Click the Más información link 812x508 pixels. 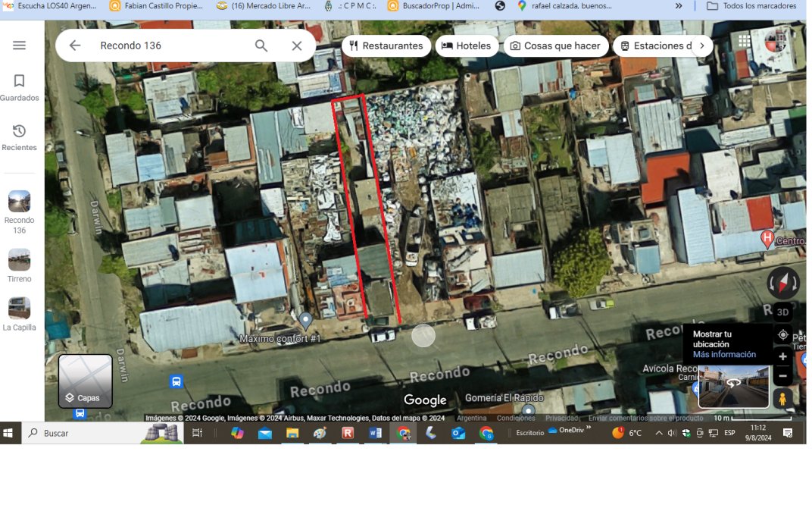[x=723, y=355]
